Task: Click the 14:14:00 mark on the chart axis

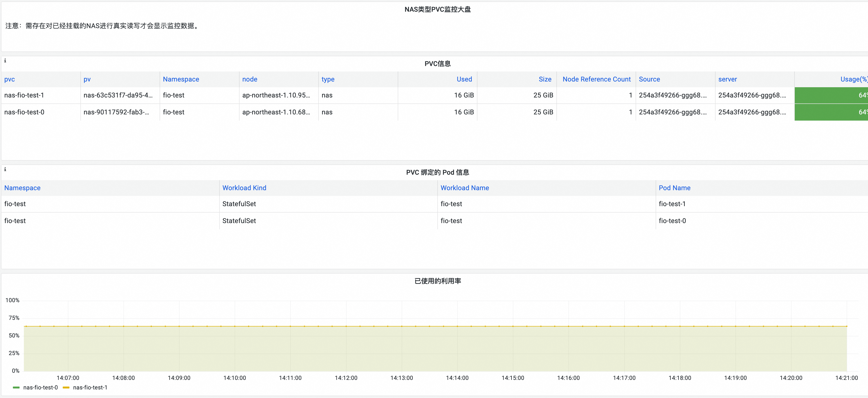Action: tap(457, 378)
